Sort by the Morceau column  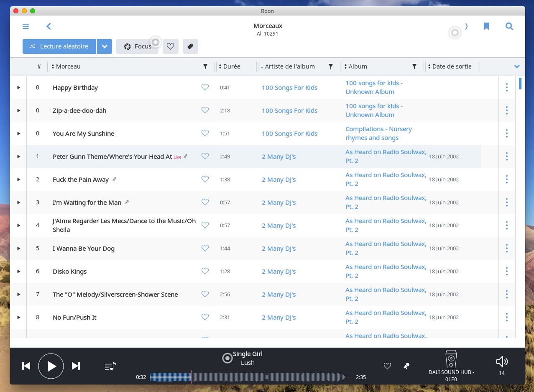(x=66, y=66)
